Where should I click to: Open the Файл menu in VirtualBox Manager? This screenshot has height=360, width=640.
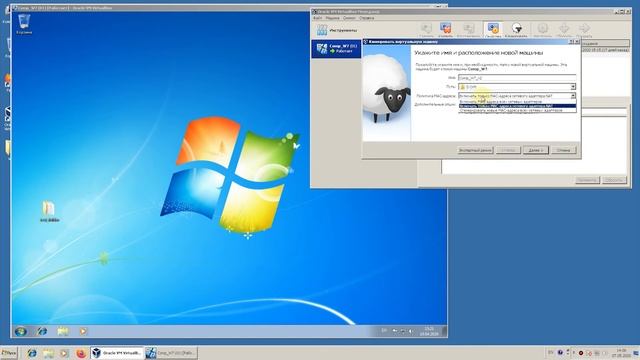[318, 18]
